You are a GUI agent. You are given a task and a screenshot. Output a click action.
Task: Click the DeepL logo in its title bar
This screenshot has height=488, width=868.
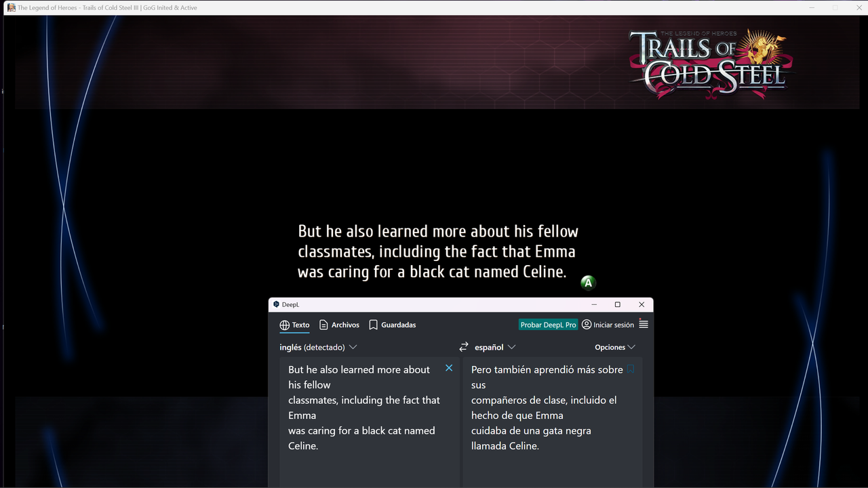point(276,305)
